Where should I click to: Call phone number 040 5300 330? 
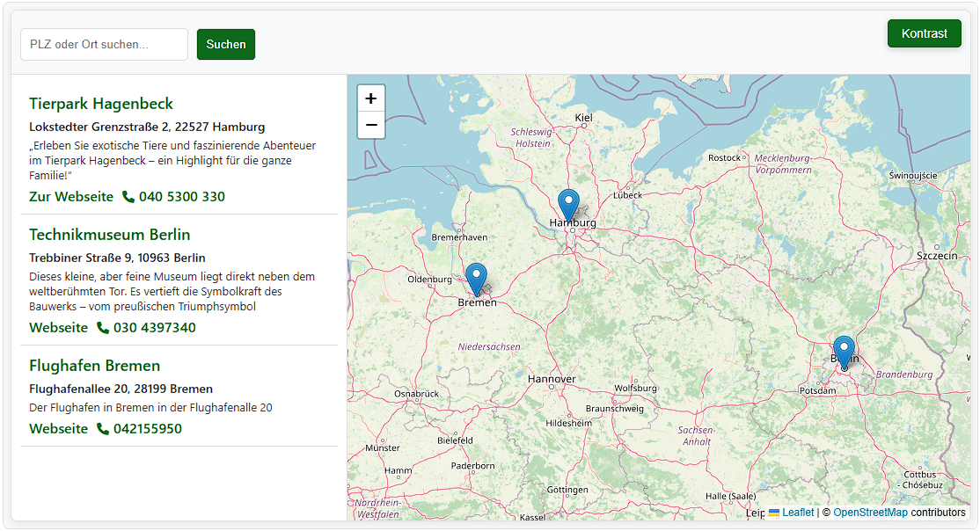click(181, 197)
